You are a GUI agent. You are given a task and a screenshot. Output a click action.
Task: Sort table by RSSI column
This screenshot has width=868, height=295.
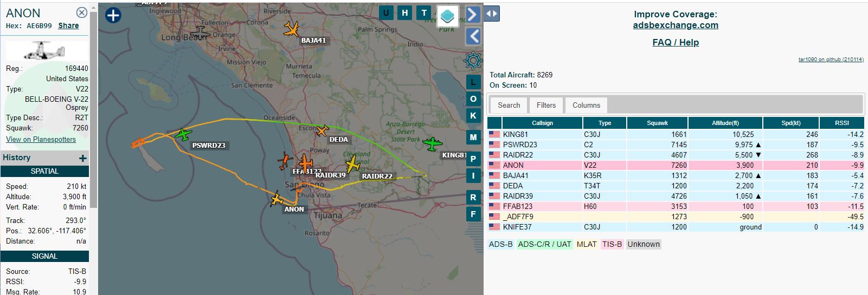[x=842, y=123]
